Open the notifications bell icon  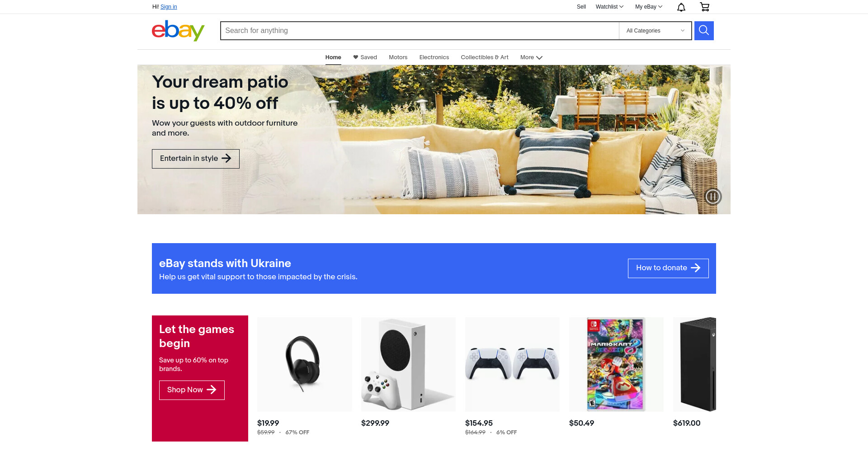[x=681, y=7]
